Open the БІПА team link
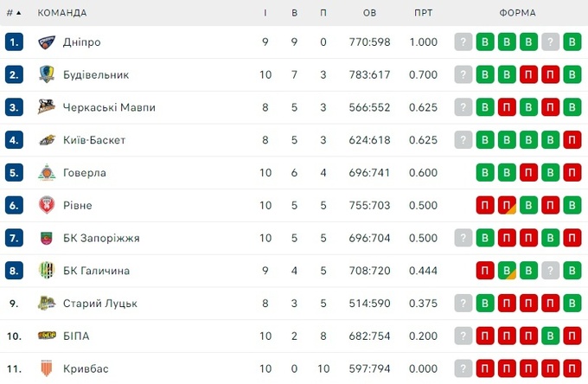Screen dimensions: 588x384 click(76, 336)
